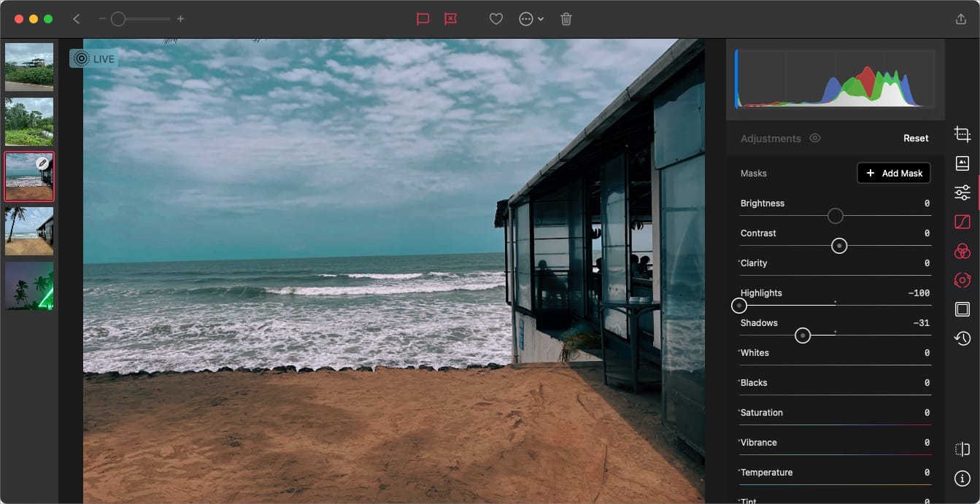Open the Color Mixer panel
The width and height of the screenshot is (980, 504).
point(962,251)
